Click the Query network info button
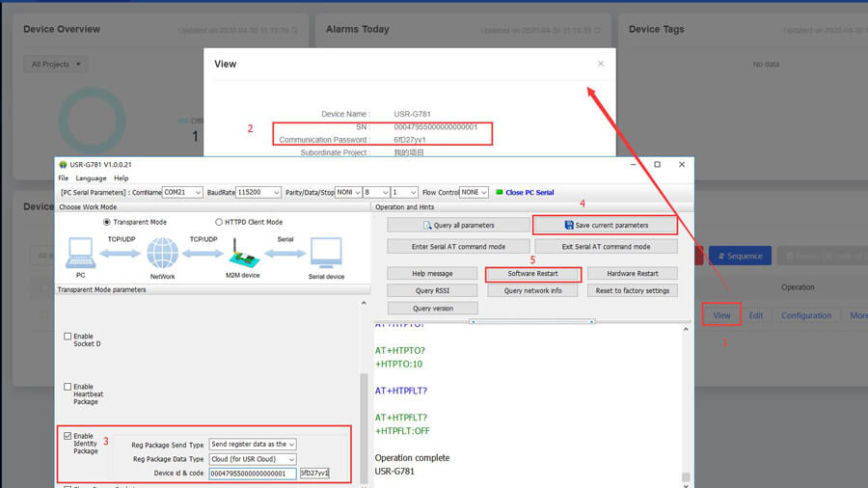This screenshot has height=488, width=868. (x=532, y=290)
